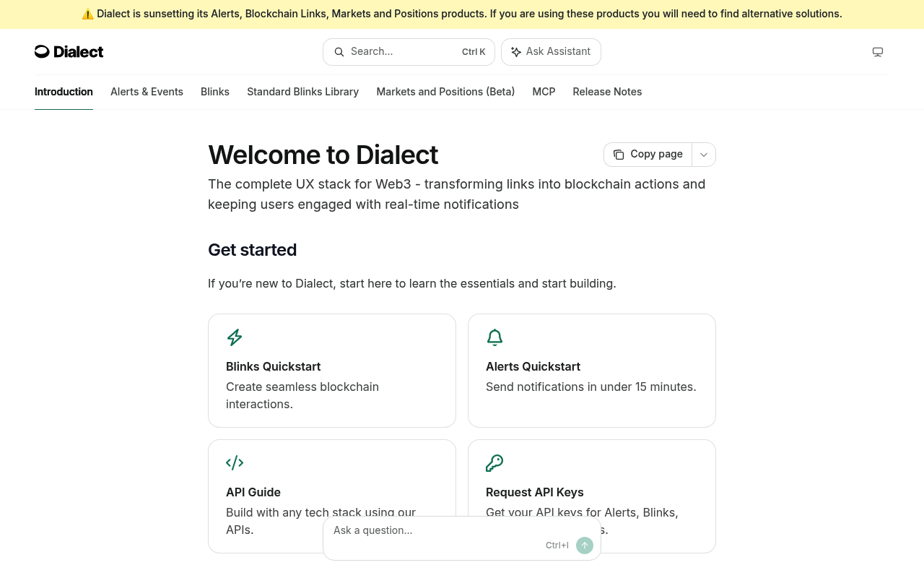Image resolution: width=924 pixels, height=578 pixels.
Task: Click the search magnifier icon
Action: 339,52
